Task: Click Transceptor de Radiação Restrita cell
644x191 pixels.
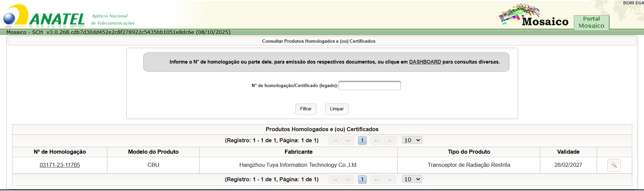Action: tap(469, 165)
